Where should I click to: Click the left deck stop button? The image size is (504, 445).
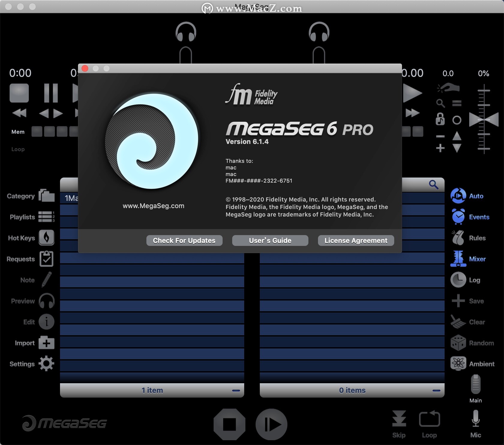19,93
